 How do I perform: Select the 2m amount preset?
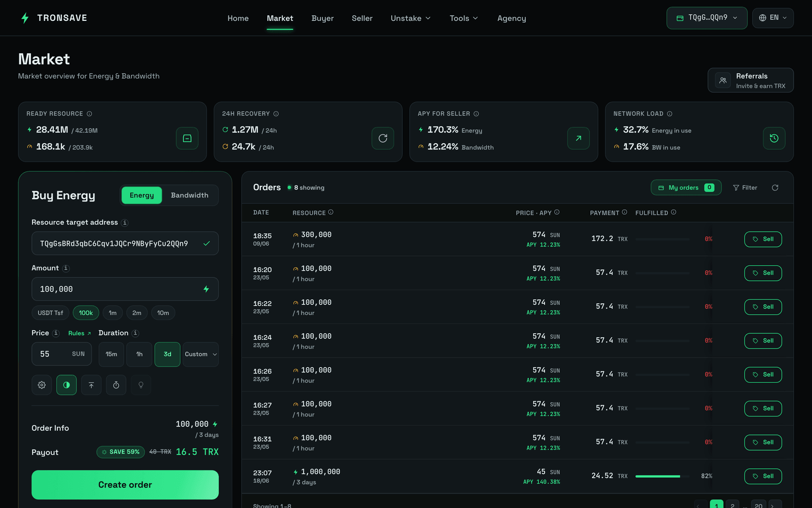tap(137, 313)
